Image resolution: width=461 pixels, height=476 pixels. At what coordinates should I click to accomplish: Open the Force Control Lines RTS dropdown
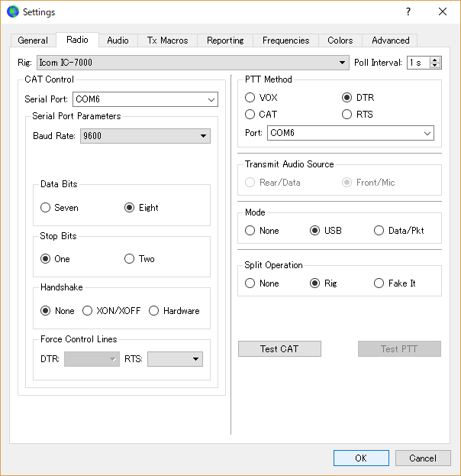click(x=175, y=359)
